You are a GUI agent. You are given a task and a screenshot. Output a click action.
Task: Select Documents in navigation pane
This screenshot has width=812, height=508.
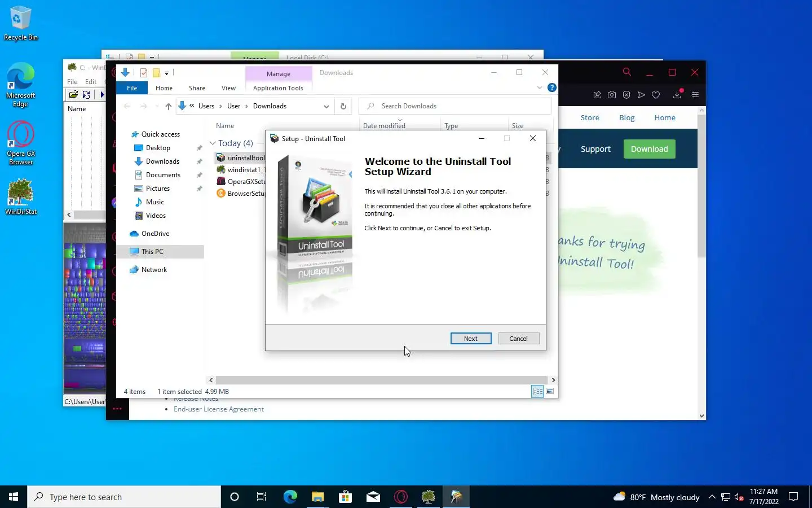click(163, 175)
